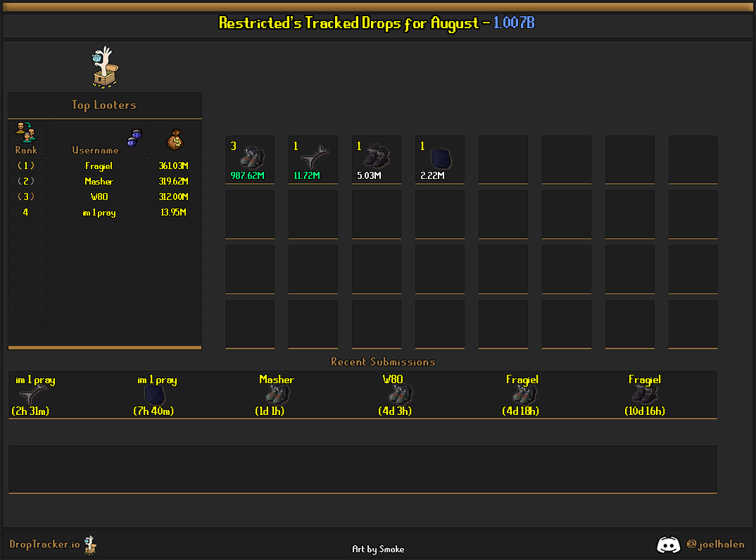Click the 5.03M value label

[369, 175]
